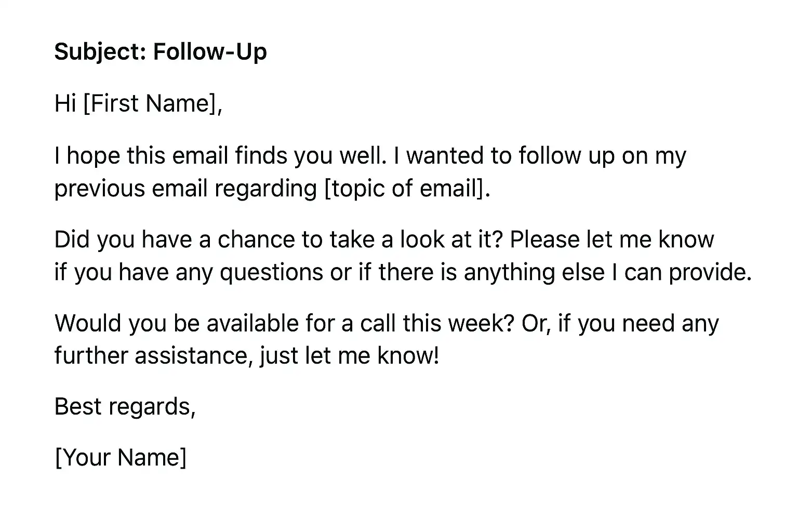Image resolution: width=798 pixels, height=532 pixels.
Task: Click the words 'previous email regarding'
Action: (x=185, y=188)
